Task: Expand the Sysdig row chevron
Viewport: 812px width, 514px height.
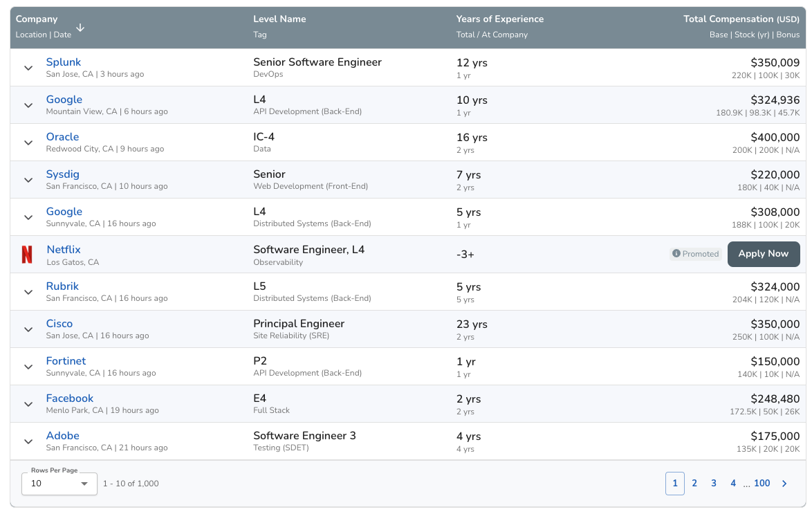Action: click(28, 180)
